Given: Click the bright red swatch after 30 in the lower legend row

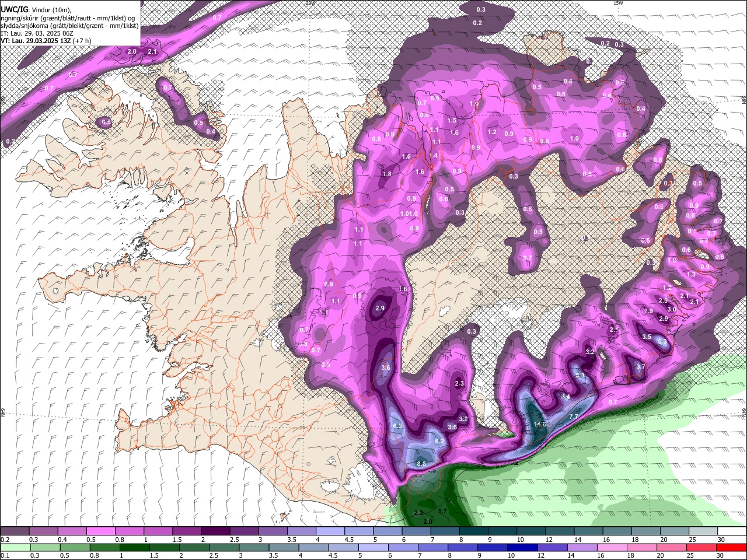Looking at the screenshot, I should coord(732,548).
